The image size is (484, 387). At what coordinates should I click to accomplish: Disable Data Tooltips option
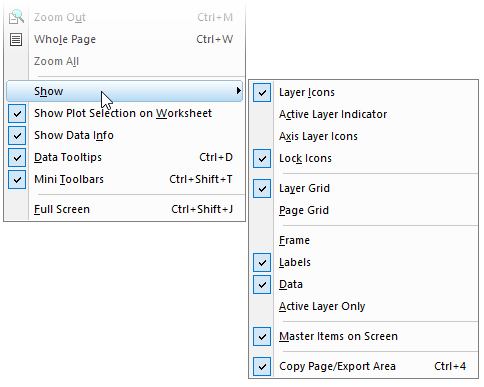[17, 157]
